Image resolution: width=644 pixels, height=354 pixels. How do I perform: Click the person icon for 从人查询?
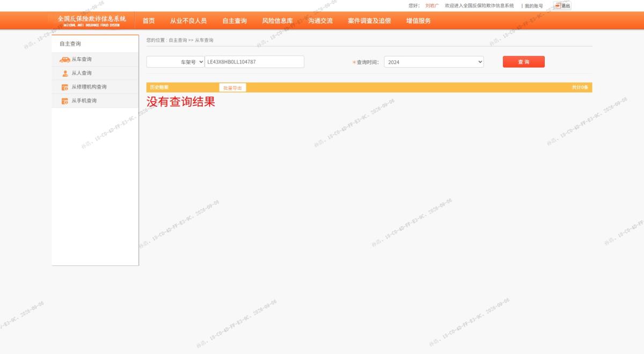tap(65, 74)
